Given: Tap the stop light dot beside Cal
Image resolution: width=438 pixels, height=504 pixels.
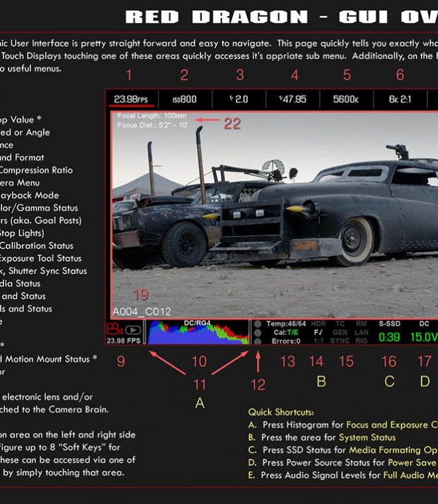Looking at the screenshot, I should click(257, 333).
